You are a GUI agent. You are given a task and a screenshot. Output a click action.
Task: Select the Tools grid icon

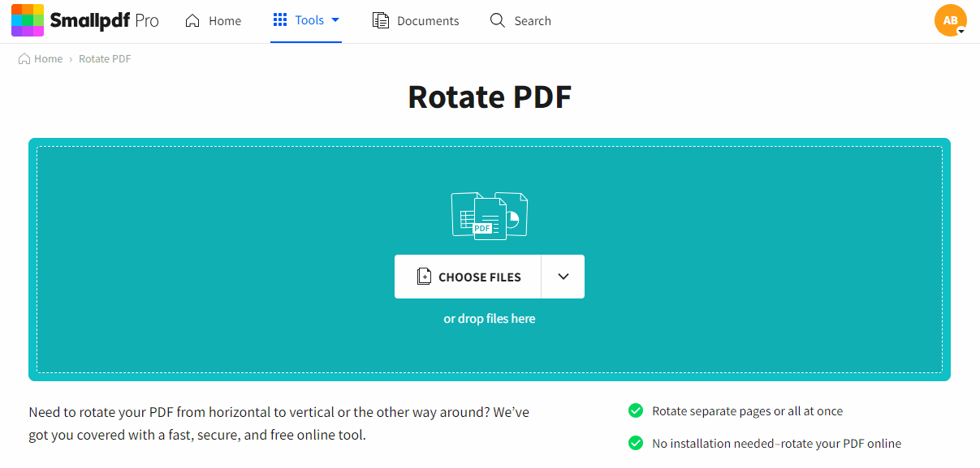point(278,19)
